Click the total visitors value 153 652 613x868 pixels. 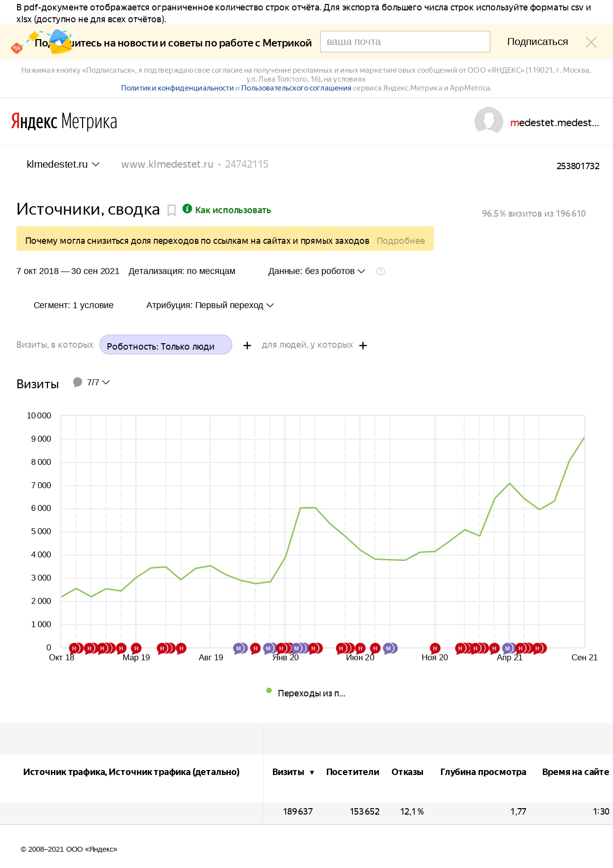coord(364,812)
